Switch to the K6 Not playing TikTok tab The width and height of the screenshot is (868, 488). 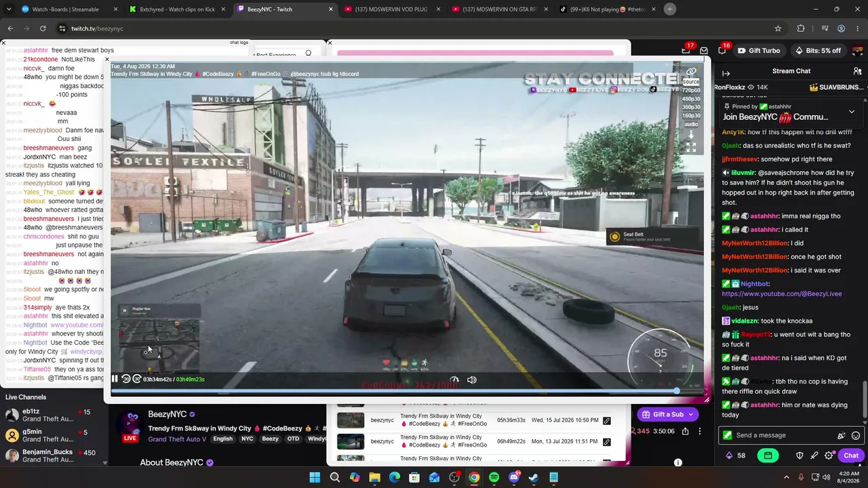point(606,9)
